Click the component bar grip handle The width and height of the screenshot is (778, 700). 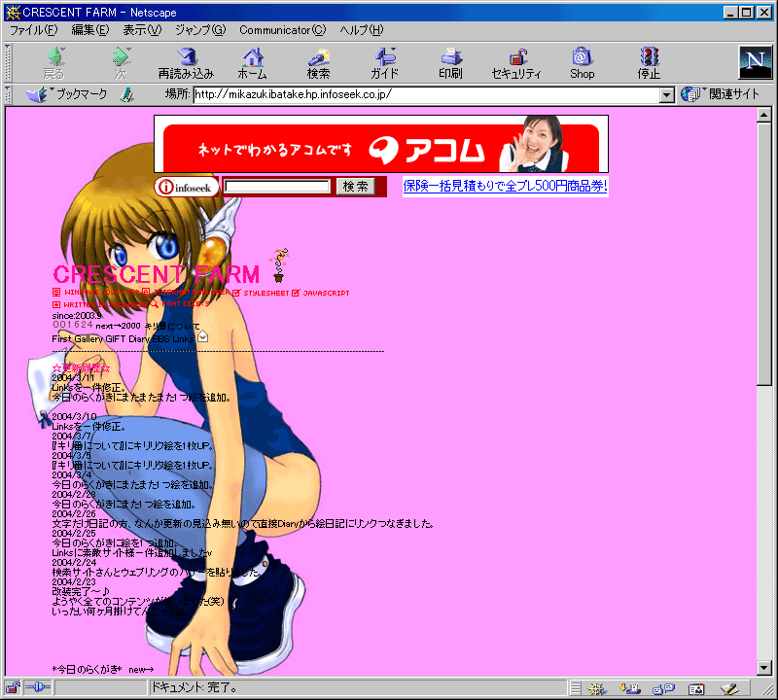tap(575, 688)
